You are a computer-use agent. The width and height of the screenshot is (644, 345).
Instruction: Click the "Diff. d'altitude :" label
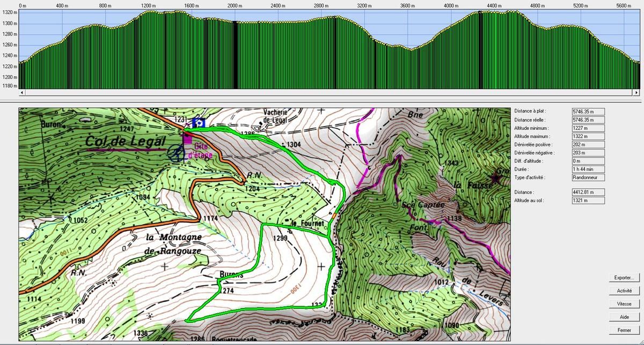(x=529, y=161)
